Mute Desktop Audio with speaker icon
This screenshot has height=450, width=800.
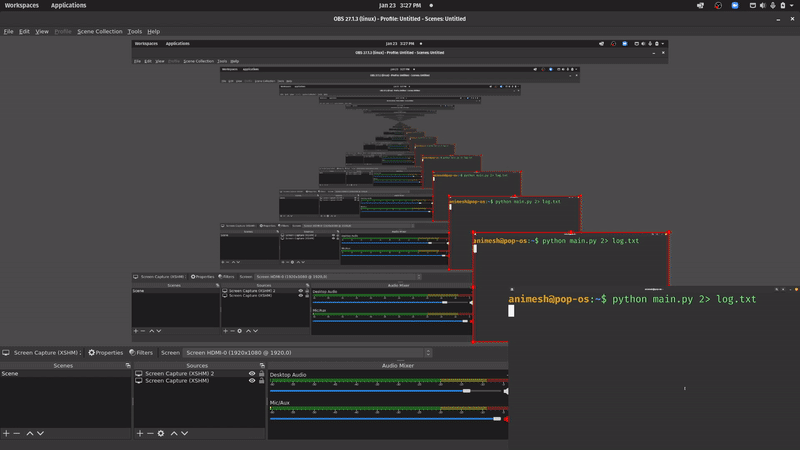(x=506, y=391)
